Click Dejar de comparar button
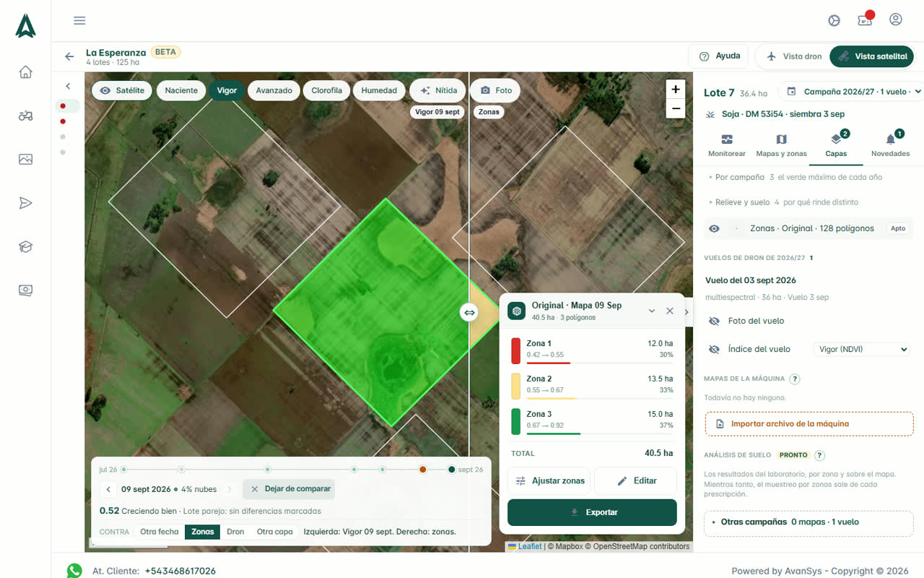The height and width of the screenshot is (578, 924). (x=289, y=489)
